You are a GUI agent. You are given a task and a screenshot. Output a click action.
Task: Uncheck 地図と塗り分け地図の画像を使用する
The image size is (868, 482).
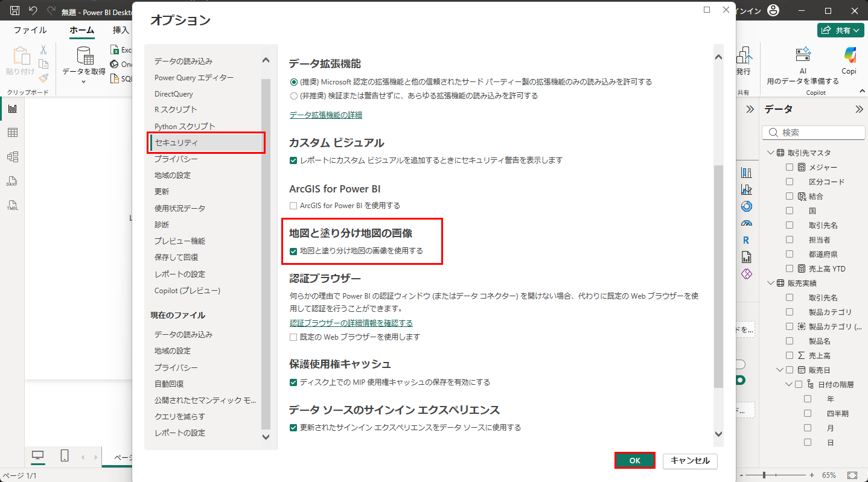point(293,251)
